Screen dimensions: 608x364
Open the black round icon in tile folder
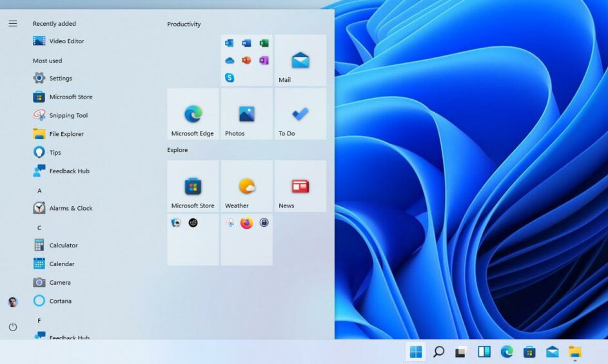[x=193, y=223]
